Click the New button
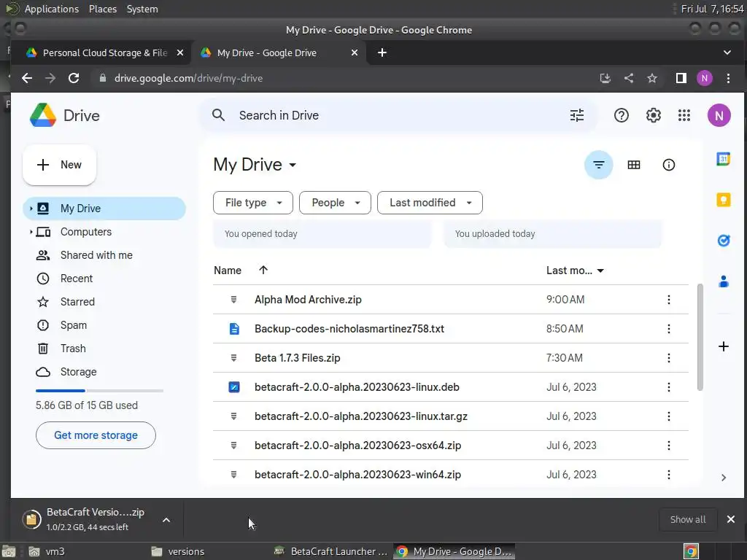The height and width of the screenshot is (560, 747). coord(59,165)
